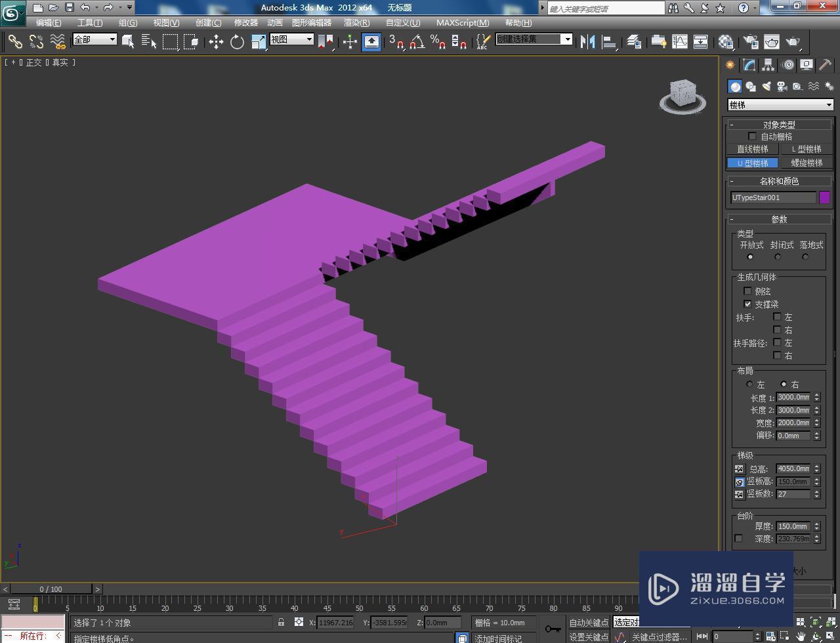This screenshot has height=643, width=840.
Task: Enable 扶手 左 checkbox
Action: tap(777, 317)
